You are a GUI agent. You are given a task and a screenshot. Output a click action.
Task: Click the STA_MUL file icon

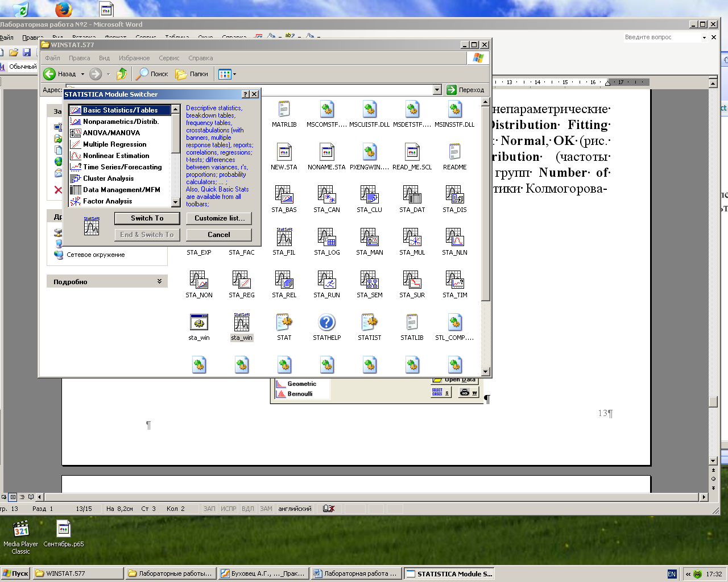coord(412,238)
